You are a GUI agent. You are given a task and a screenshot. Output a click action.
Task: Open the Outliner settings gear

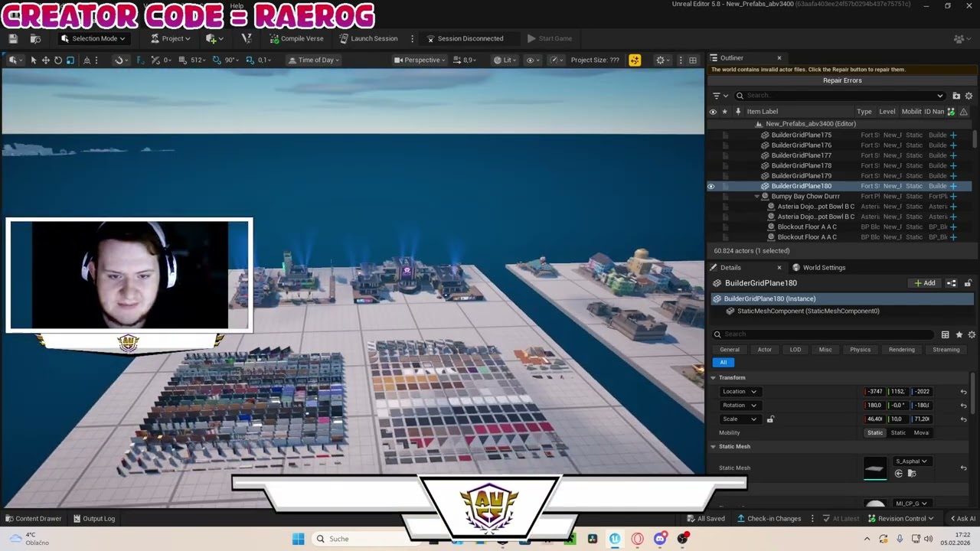click(x=969, y=96)
